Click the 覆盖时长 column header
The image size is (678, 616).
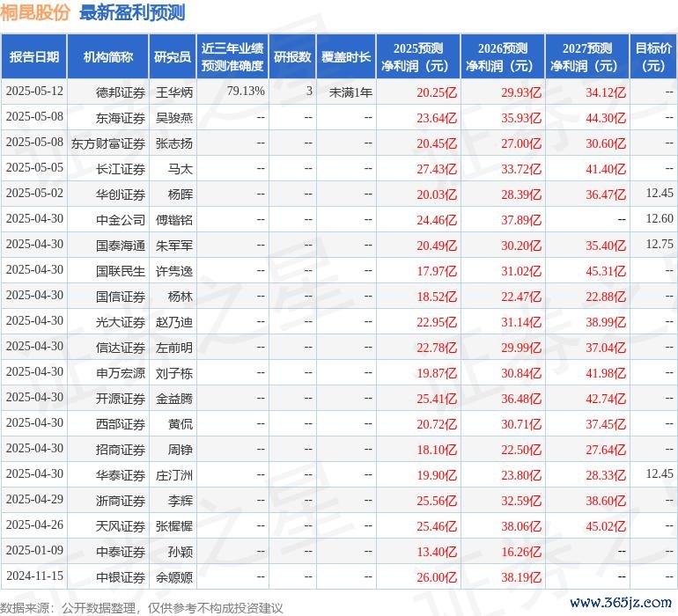tap(346, 57)
